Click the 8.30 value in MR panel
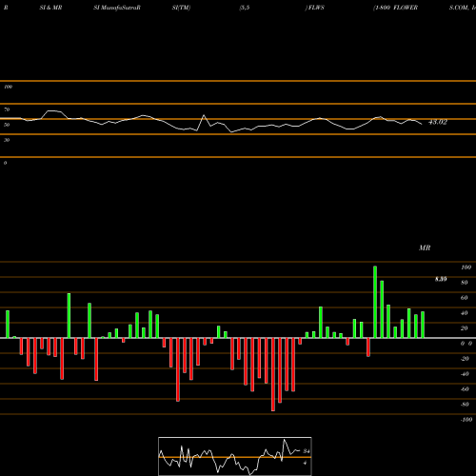This screenshot has height=476, width=476. pyautogui.click(x=441, y=279)
